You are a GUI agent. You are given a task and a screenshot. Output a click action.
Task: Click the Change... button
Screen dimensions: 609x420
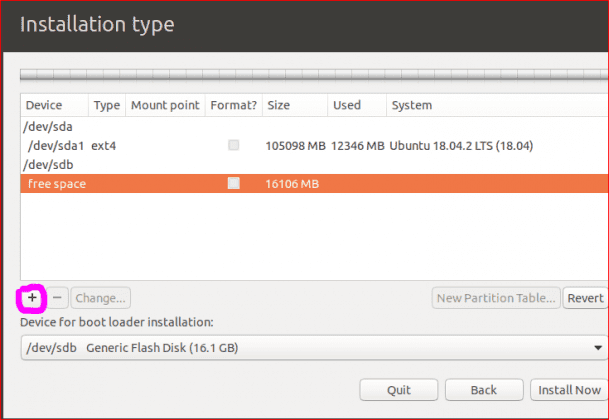(100, 297)
